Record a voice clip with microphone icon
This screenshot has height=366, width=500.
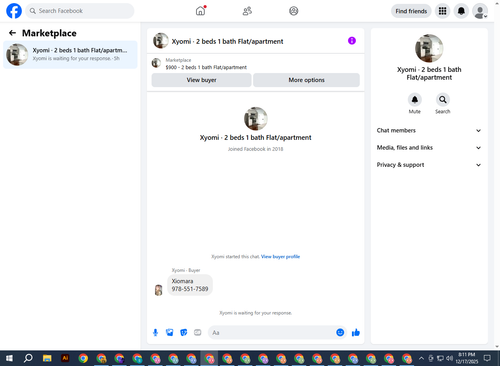point(155,332)
